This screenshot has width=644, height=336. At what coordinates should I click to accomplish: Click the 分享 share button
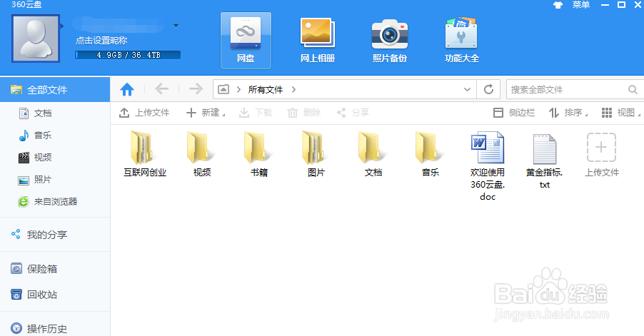click(353, 113)
